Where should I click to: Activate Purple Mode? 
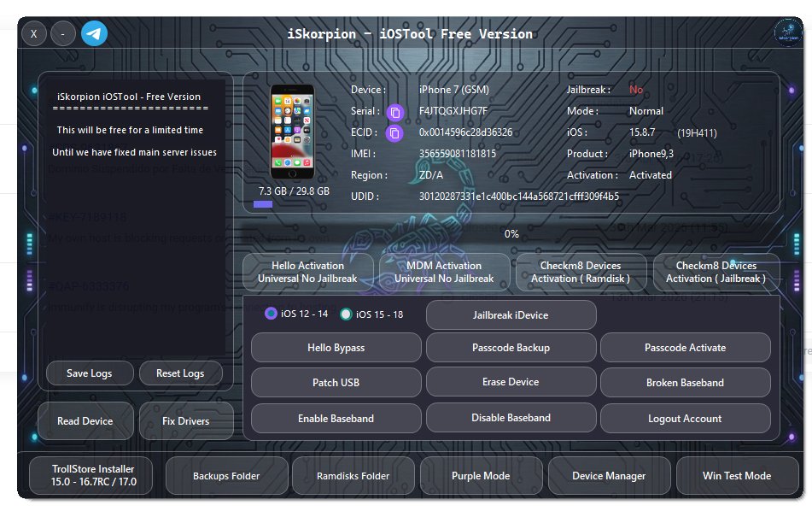pos(481,476)
